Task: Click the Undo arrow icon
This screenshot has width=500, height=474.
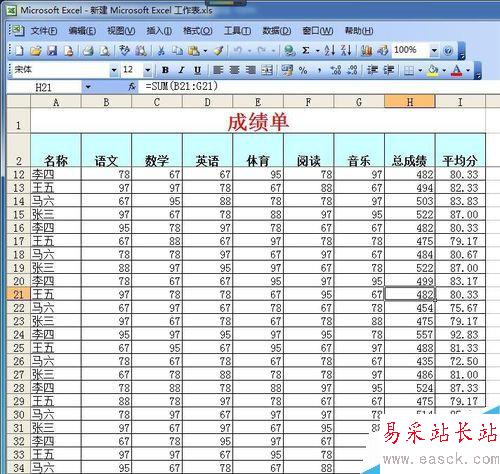Action: [x=238, y=51]
